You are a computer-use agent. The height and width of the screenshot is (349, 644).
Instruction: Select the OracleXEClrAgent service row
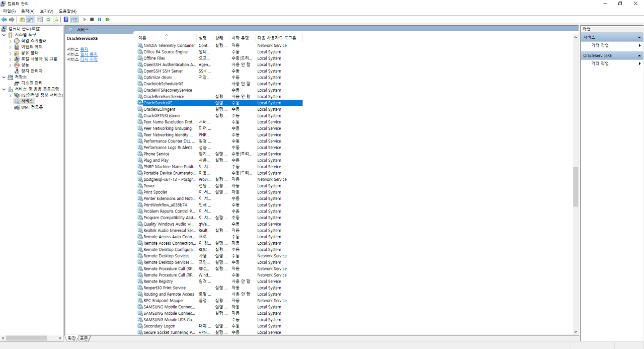pos(219,109)
